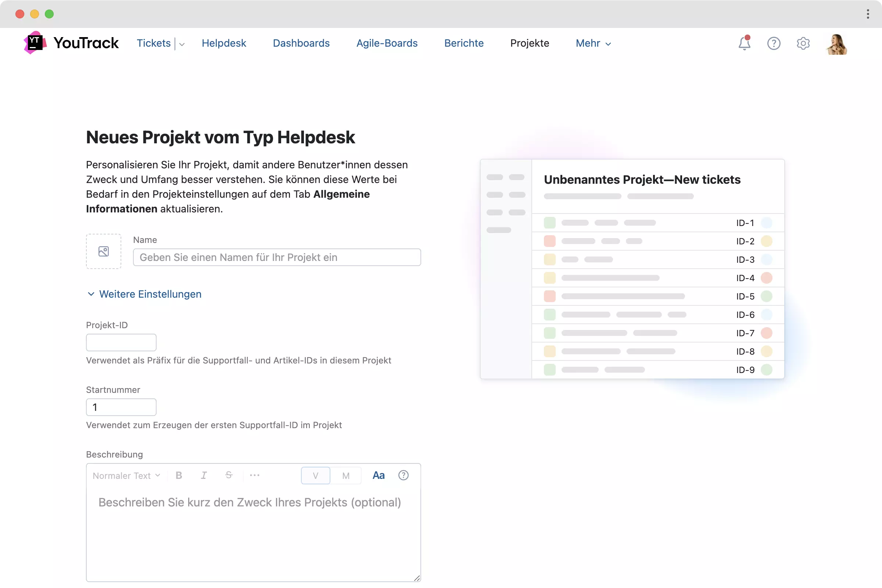Screen dimensions: 882x588
Task: Upload a project icon image
Action: coord(104,251)
